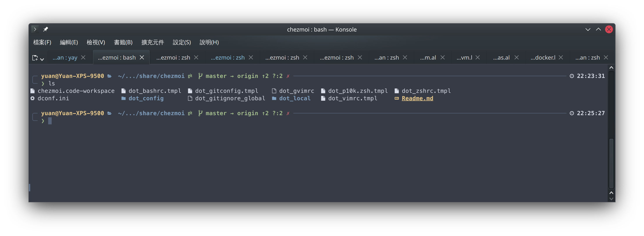This screenshot has width=644, height=236.
Task: Open the 書籤(B) bookmarks menu
Action: [123, 42]
